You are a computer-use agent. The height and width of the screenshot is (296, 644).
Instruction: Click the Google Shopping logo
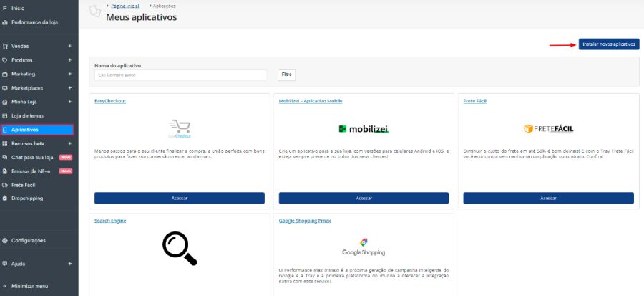click(x=364, y=247)
